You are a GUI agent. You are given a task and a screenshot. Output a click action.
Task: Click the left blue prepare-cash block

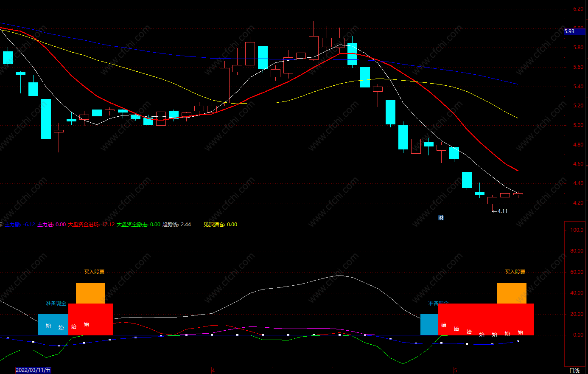53,325
